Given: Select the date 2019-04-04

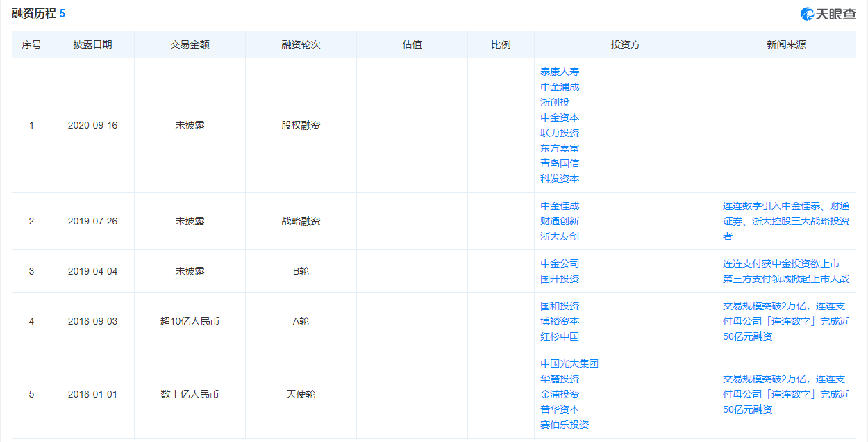Looking at the screenshot, I should (x=92, y=271).
